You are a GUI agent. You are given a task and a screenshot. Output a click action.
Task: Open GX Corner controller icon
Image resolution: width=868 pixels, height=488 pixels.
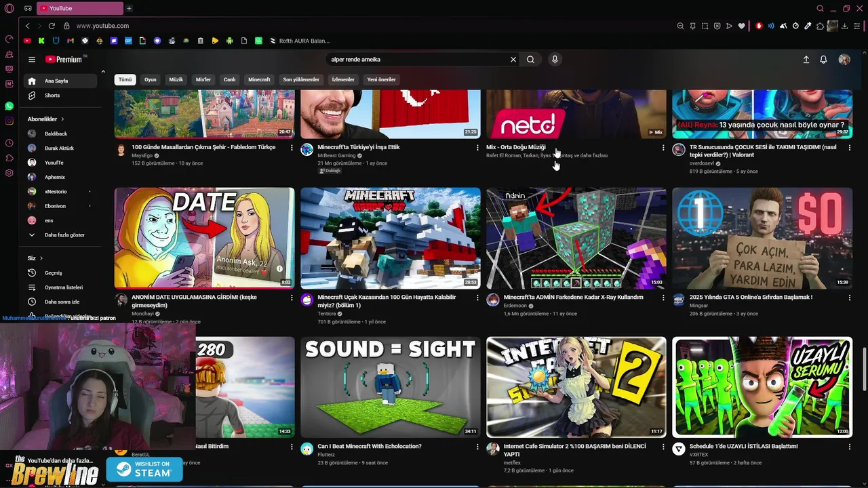coord(28,8)
